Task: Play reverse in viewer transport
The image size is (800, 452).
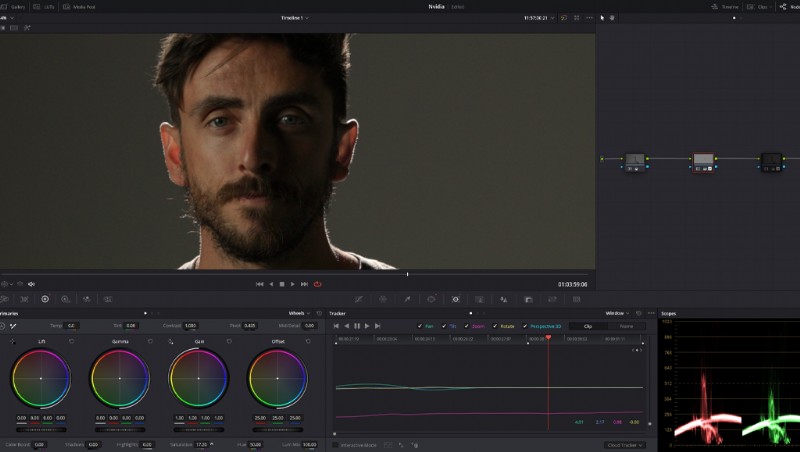Action: pyautogui.click(x=271, y=284)
